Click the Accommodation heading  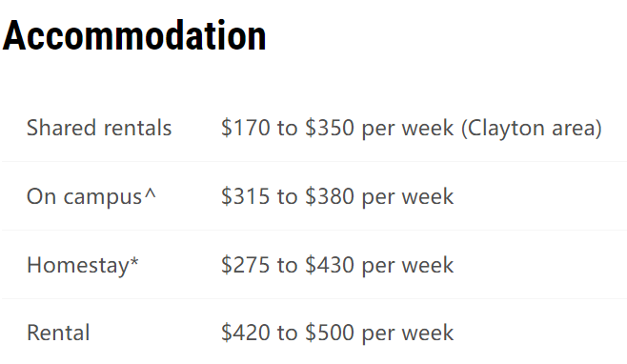pos(134,35)
